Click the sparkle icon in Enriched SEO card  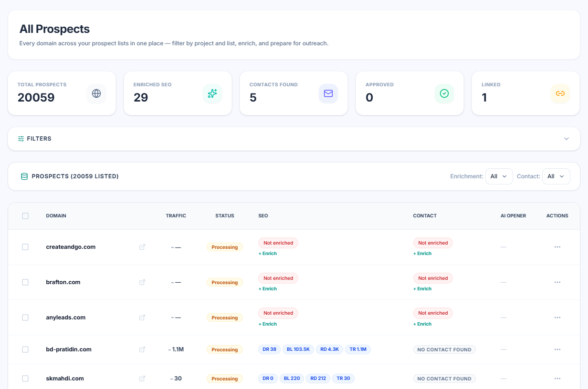212,93
